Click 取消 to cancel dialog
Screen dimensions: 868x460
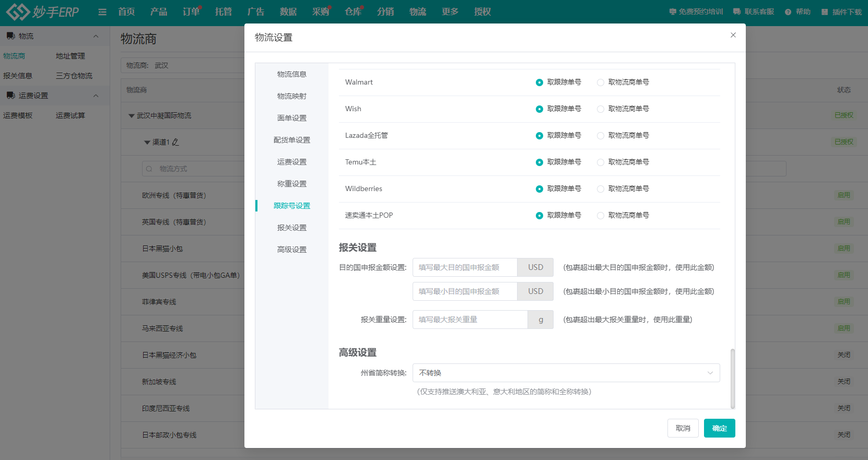(683, 428)
